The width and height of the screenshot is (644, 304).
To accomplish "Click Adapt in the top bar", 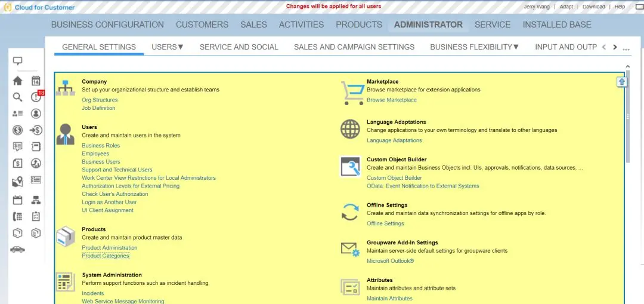I will tap(566, 7).
